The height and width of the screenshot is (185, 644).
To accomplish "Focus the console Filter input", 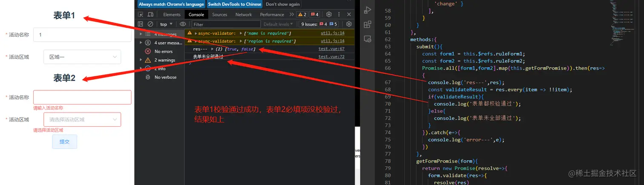I will [226, 24].
